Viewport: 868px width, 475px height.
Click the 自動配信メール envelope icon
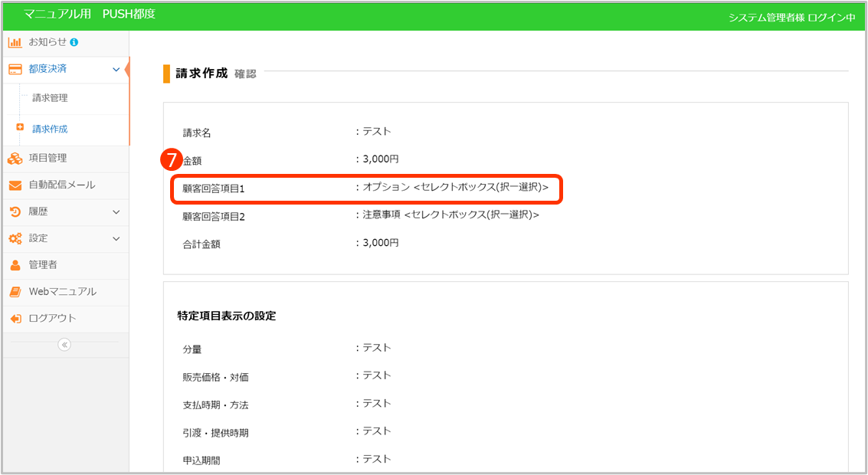tap(15, 185)
